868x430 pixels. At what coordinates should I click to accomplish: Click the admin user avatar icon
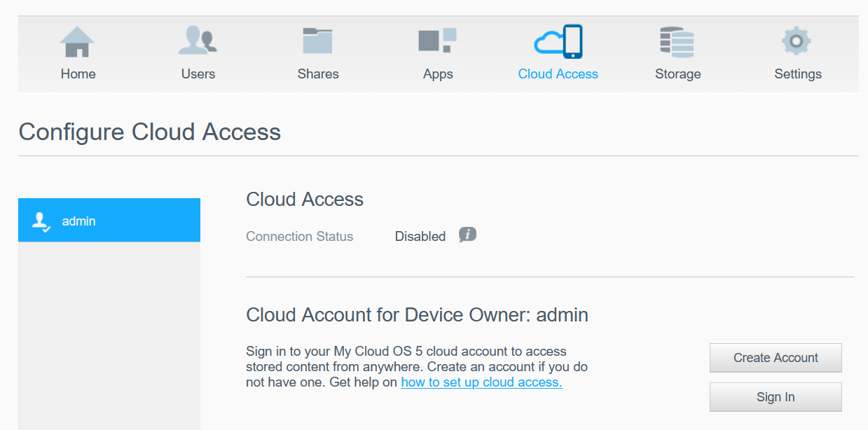[41, 221]
